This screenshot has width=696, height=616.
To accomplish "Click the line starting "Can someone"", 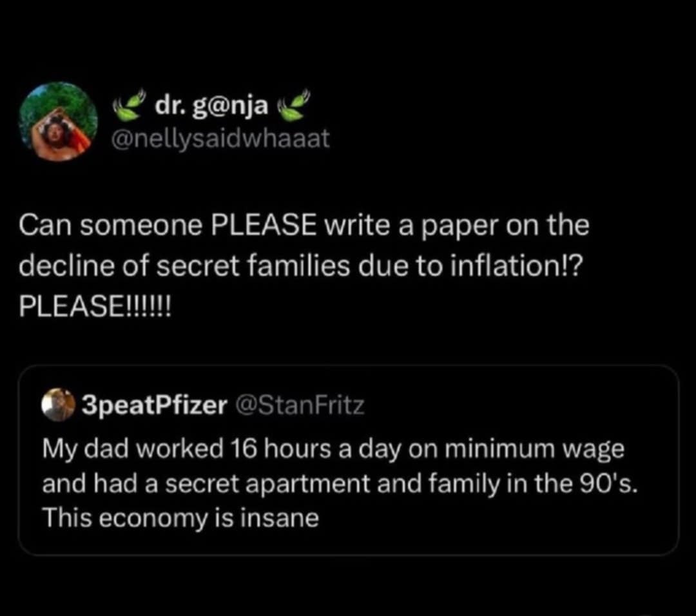I will pos(303,226).
